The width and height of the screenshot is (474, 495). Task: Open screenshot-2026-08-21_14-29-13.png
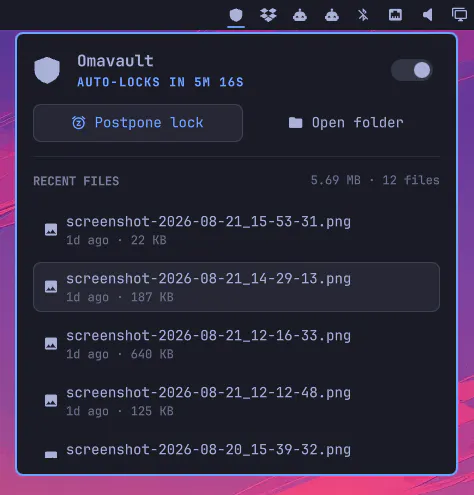pos(236,287)
